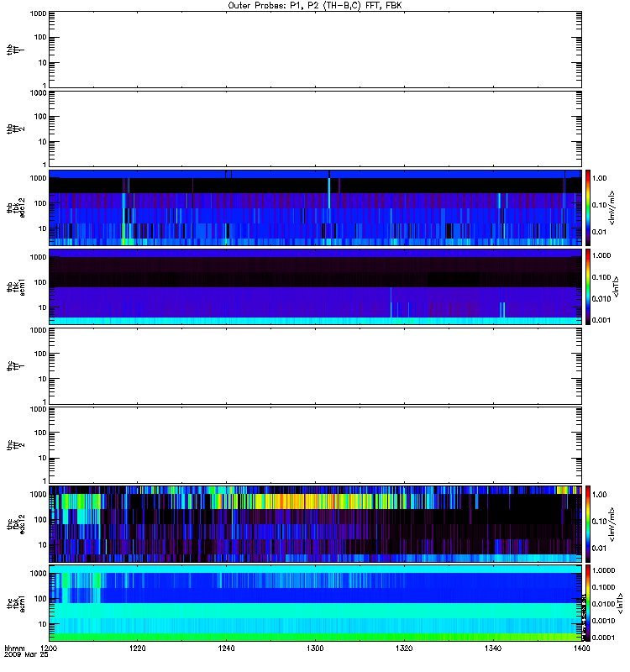Click the <|nT|> unit label beside thb scm1 color bar
Image resolution: width=630 pixels, height=672 pixels.
point(617,286)
